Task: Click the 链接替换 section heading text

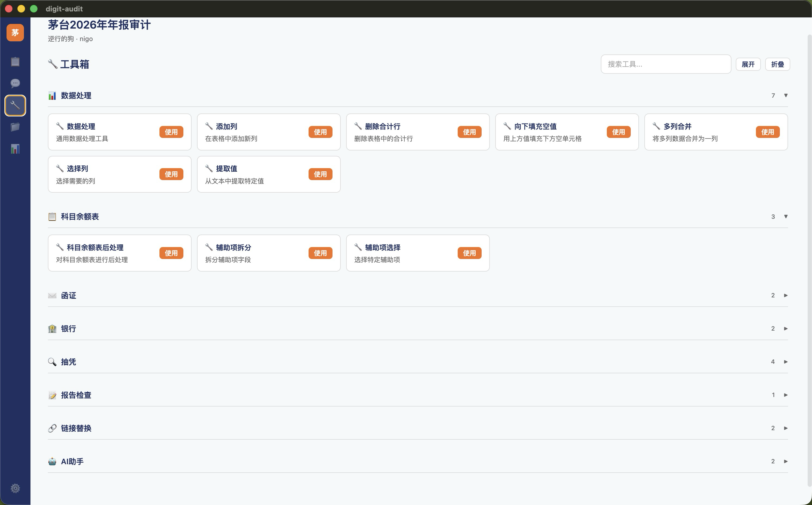Action: coord(76,428)
